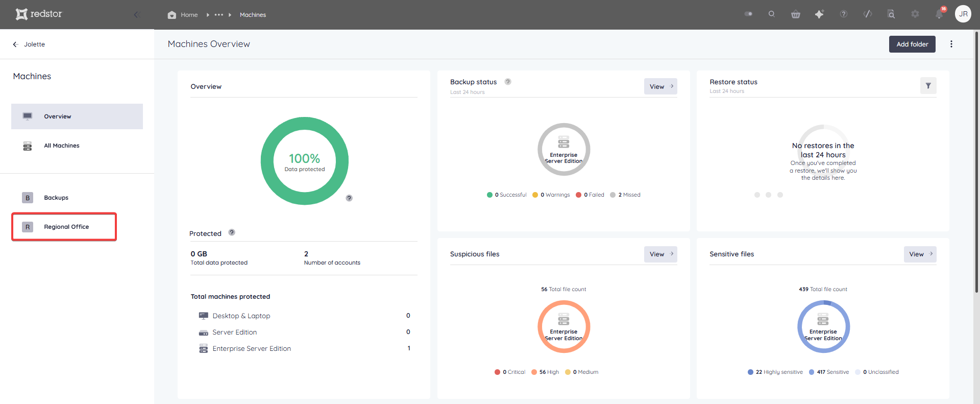Screen dimensions: 980x404
Task: Click the Suspicious files orange ring chart
Action: click(x=563, y=326)
